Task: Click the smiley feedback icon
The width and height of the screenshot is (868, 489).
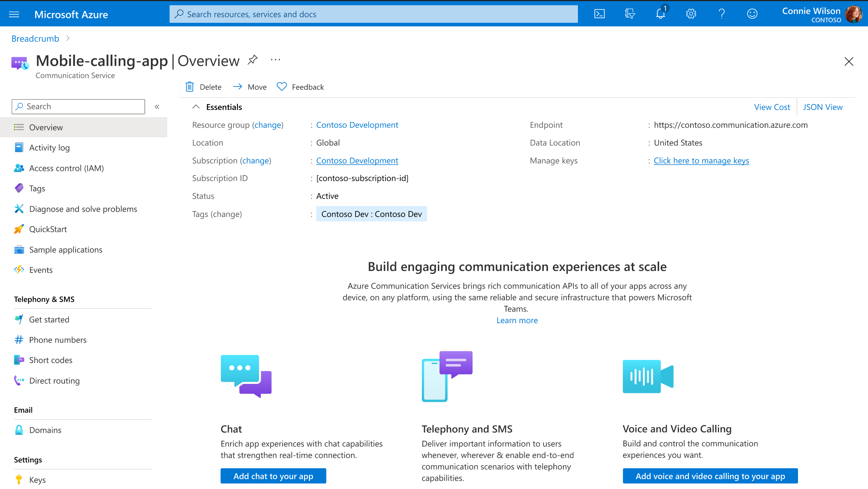Action: pyautogui.click(x=752, y=14)
